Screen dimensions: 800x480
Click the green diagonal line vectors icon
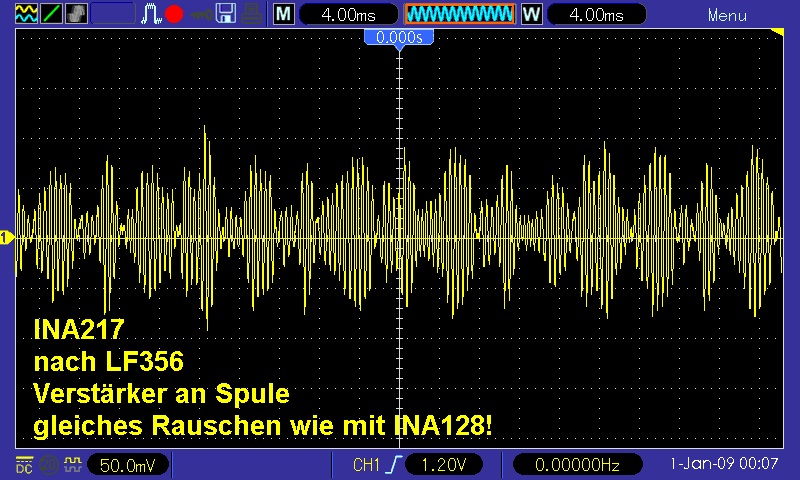(52, 14)
